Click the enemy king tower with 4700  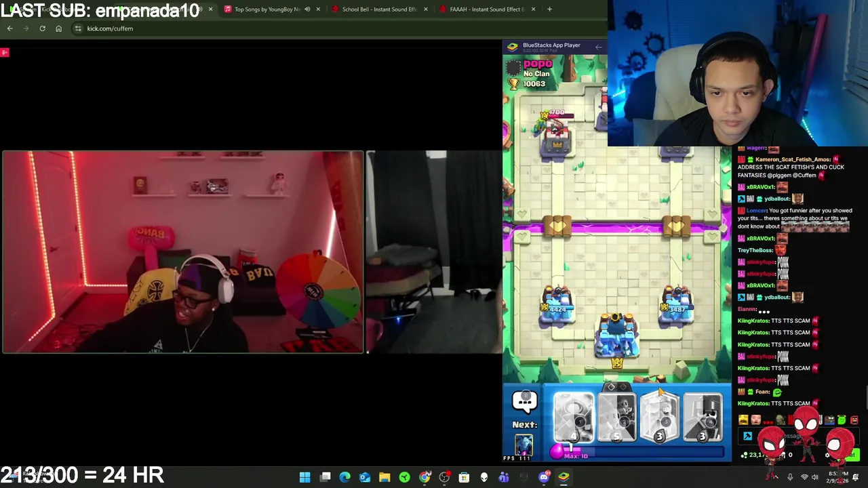(x=557, y=136)
